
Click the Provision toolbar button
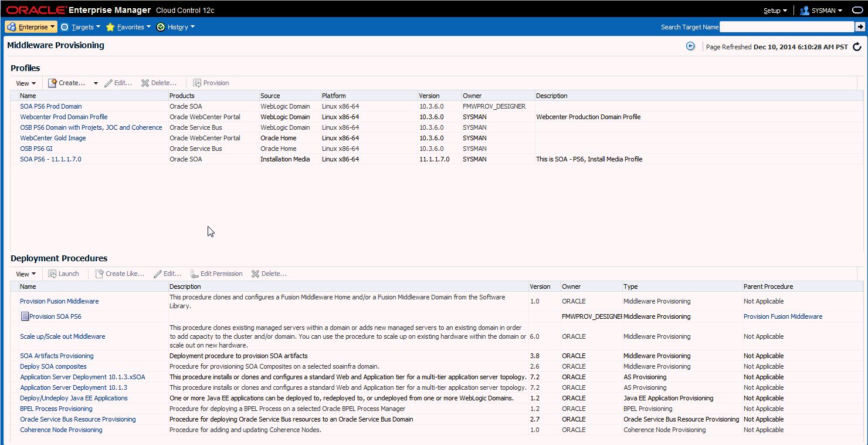pos(211,83)
